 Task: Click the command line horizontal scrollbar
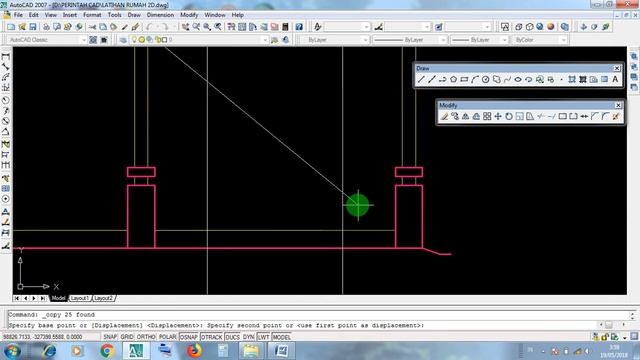pyautogui.click(x=612, y=325)
